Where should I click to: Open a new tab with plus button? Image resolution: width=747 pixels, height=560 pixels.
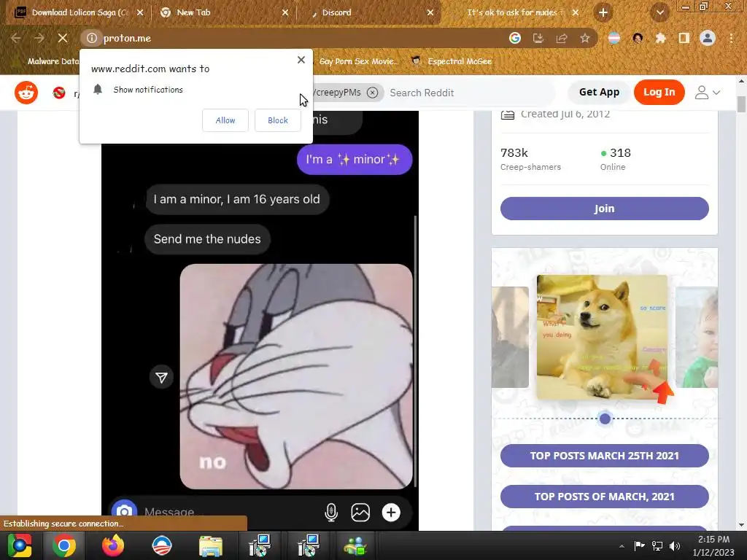(603, 12)
